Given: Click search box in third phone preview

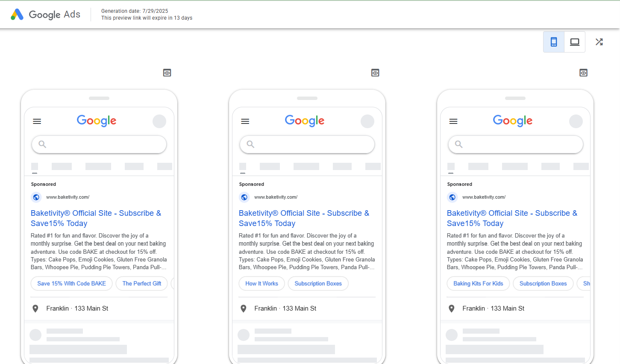Looking at the screenshot, I should [515, 144].
